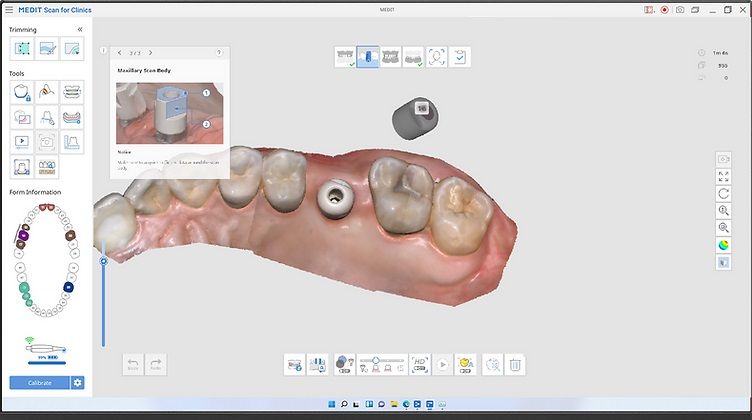Toggle HD scanning mode
The image size is (752, 420).
pos(420,364)
